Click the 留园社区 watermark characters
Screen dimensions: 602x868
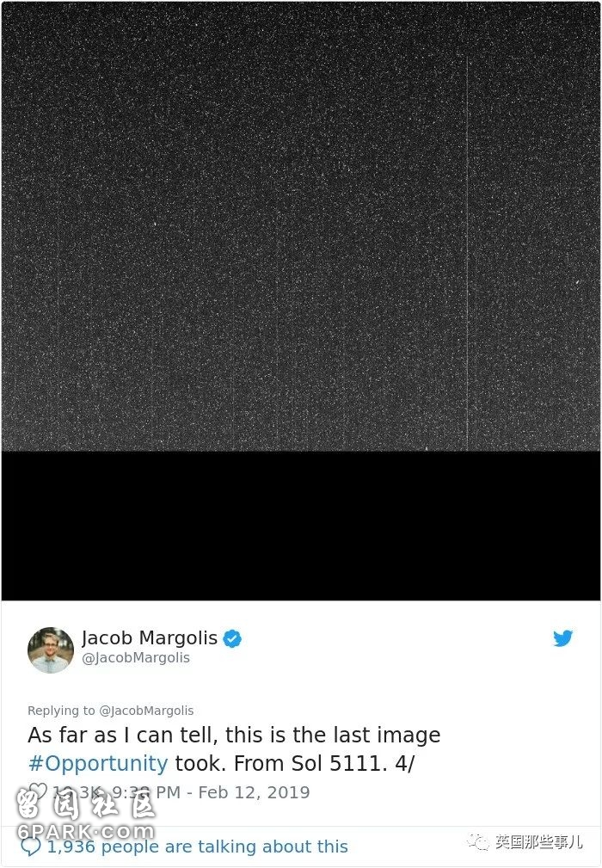pos(86,803)
